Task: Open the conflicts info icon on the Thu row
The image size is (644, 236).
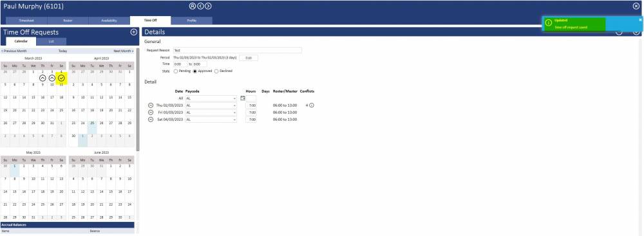Action: tap(312, 105)
